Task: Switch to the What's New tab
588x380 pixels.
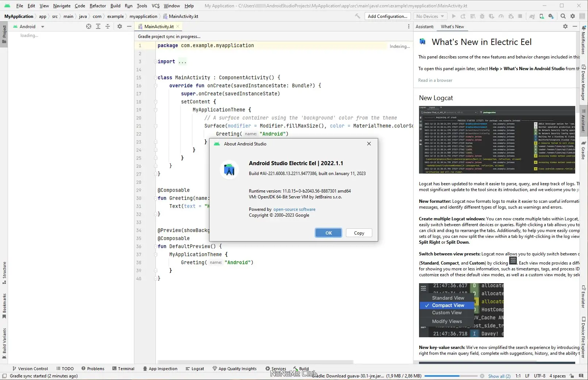Action: 452,26
